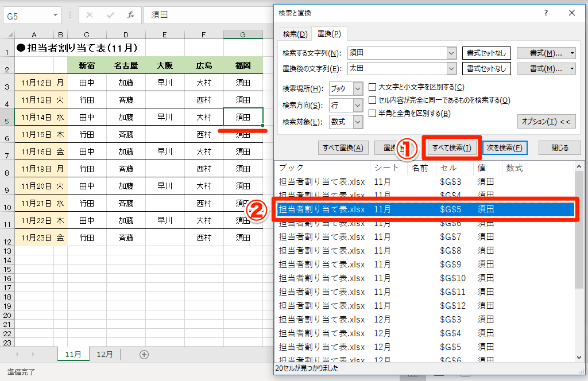This screenshot has width=588, height=381.
Task: Click cell 11月20日 in column A
Action: (x=34, y=186)
